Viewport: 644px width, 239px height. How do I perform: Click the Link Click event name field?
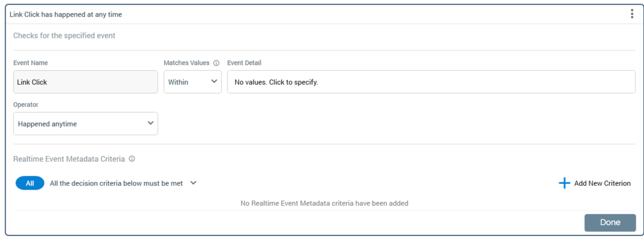85,82
